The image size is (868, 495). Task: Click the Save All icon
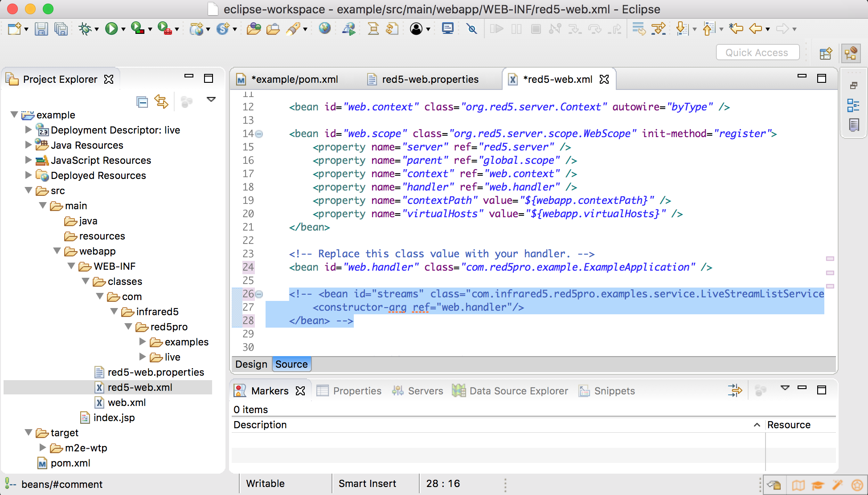(x=61, y=29)
